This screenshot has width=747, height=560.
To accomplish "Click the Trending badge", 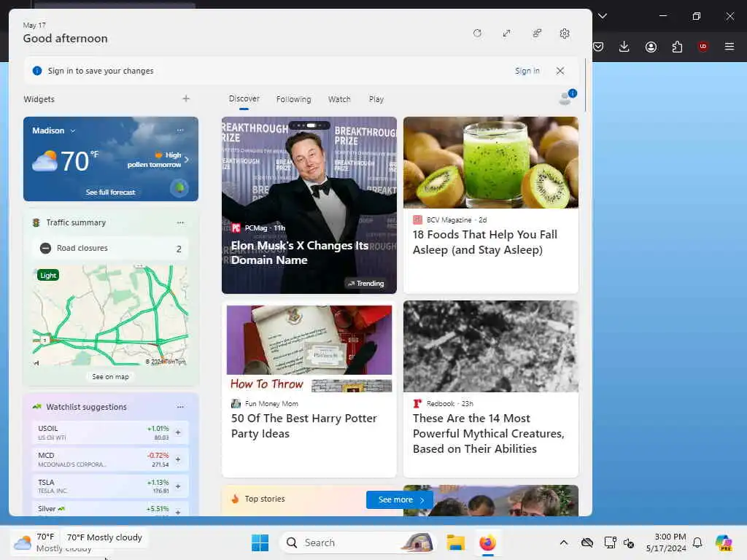I will click(365, 284).
